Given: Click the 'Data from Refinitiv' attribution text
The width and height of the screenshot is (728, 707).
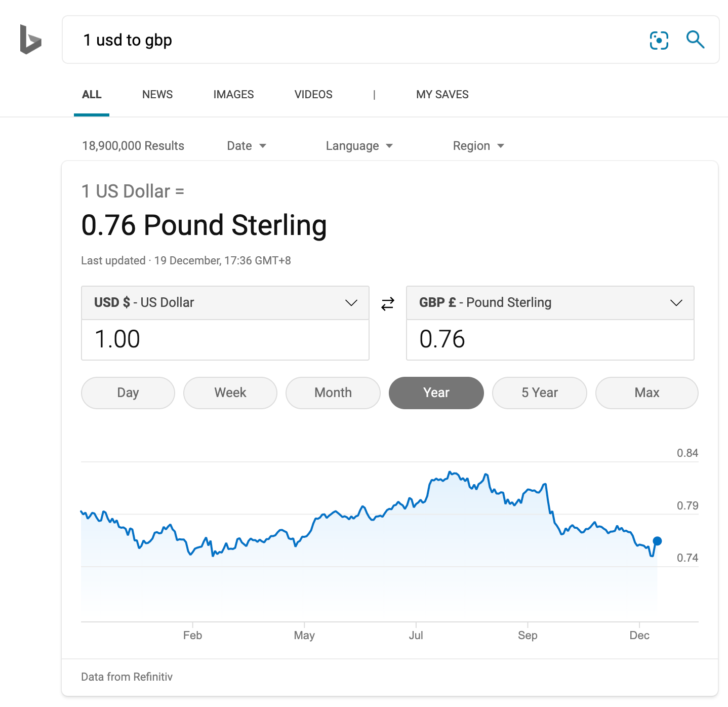Looking at the screenshot, I should pyautogui.click(x=127, y=677).
